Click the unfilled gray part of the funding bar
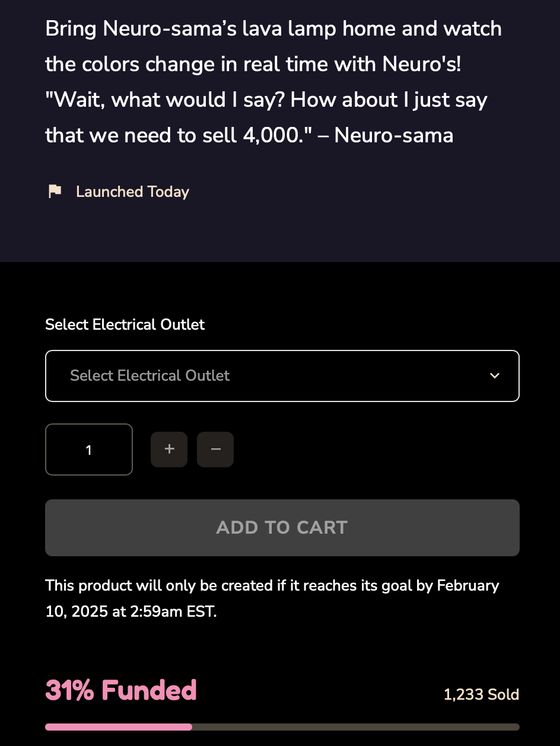The image size is (560, 746). point(356,727)
